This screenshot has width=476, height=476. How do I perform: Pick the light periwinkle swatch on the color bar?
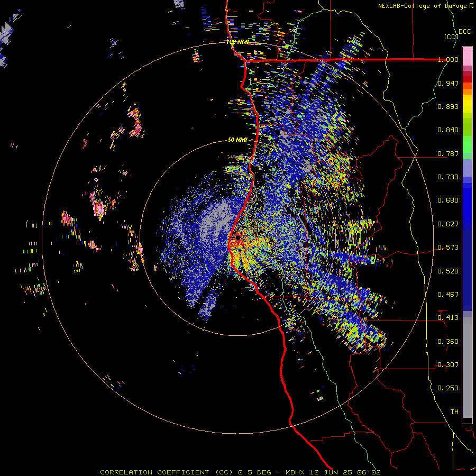pos(467,168)
